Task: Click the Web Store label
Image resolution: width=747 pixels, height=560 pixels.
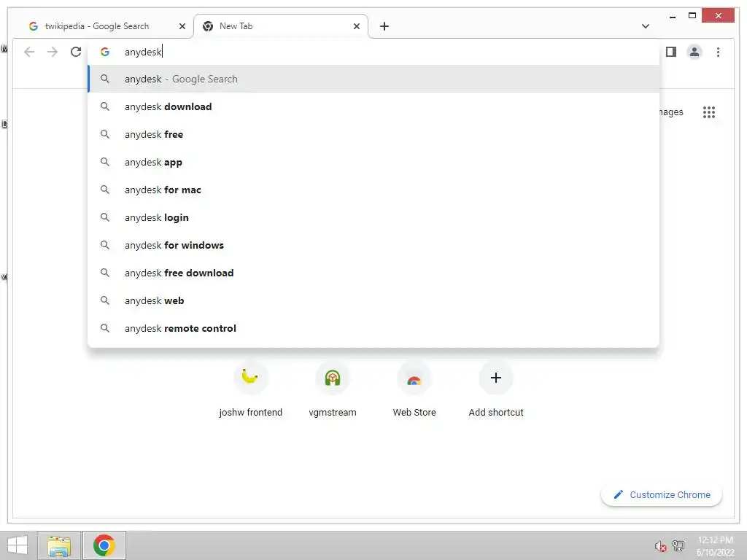Action: point(414,413)
